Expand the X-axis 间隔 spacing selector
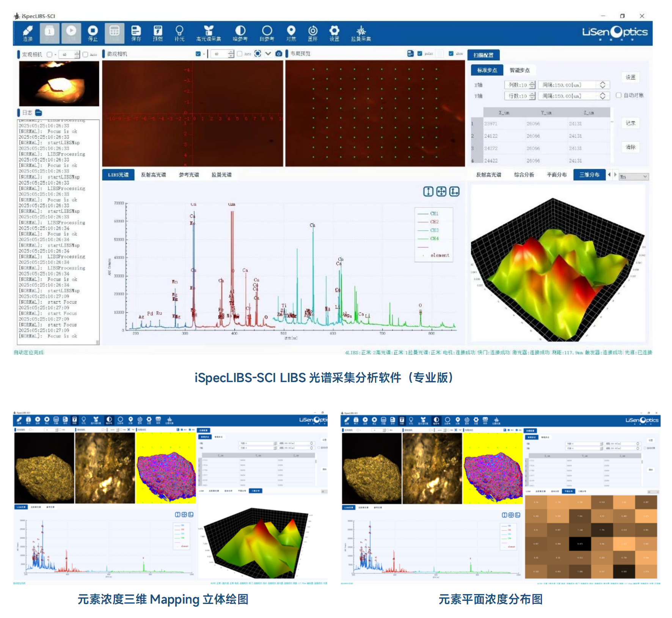 (603, 85)
